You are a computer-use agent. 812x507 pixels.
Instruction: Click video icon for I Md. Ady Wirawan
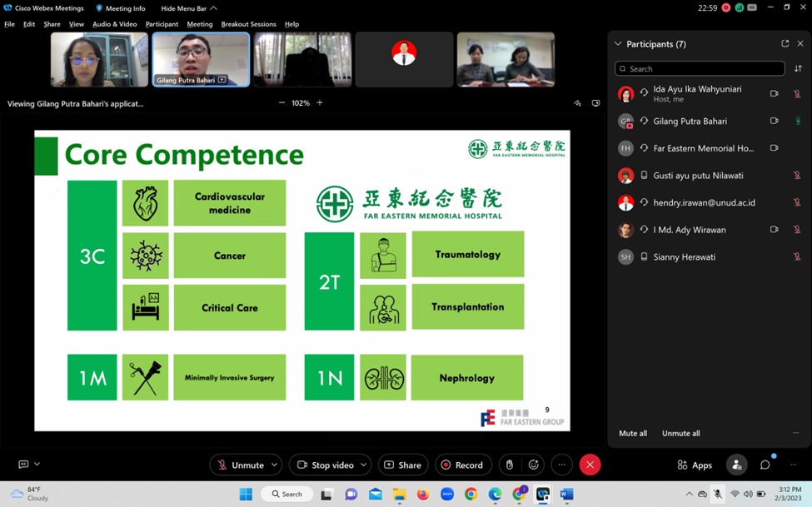tap(775, 230)
